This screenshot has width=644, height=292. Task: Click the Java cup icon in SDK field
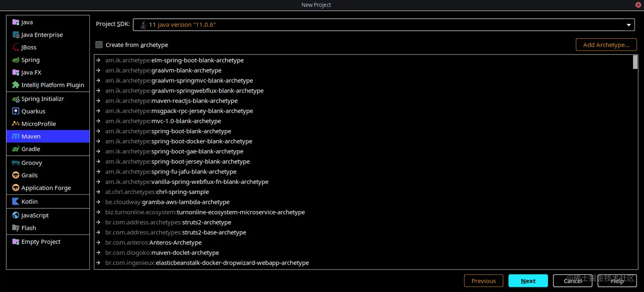[143, 25]
